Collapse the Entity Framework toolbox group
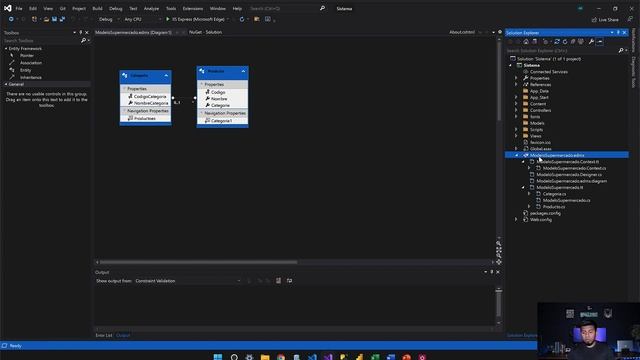 (6, 49)
